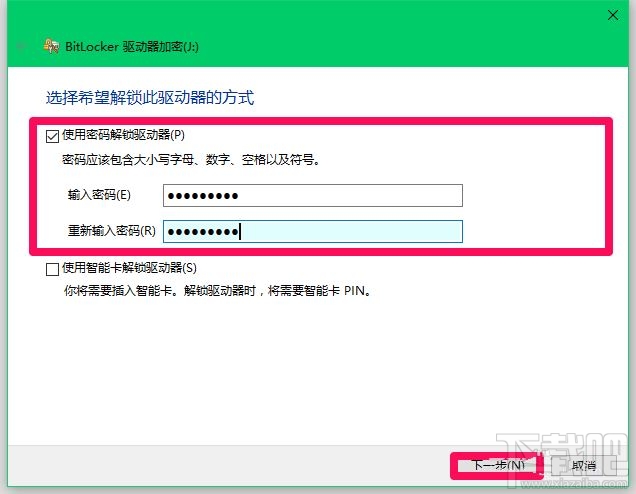Focus the 重新输入密码 confirm field

312,231
